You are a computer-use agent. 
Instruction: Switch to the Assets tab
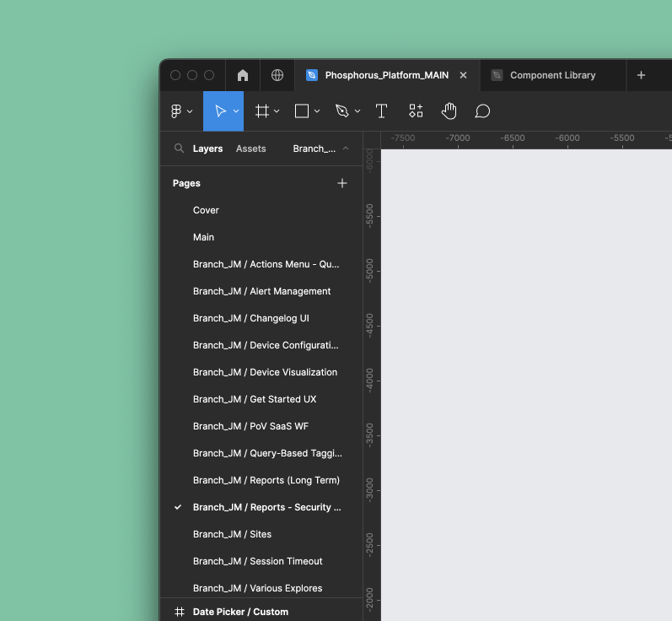click(x=250, y=148)
